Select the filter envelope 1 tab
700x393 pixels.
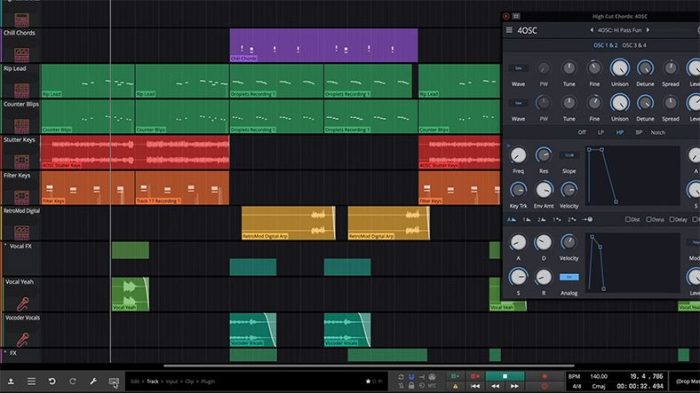(527, 219)
